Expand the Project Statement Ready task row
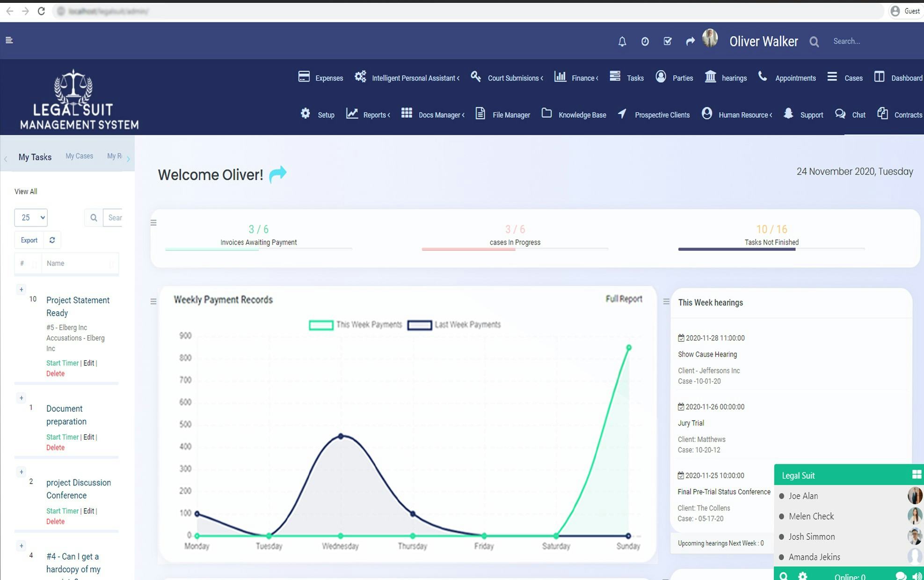Screen dimensions: 924x580 [22, 289]
